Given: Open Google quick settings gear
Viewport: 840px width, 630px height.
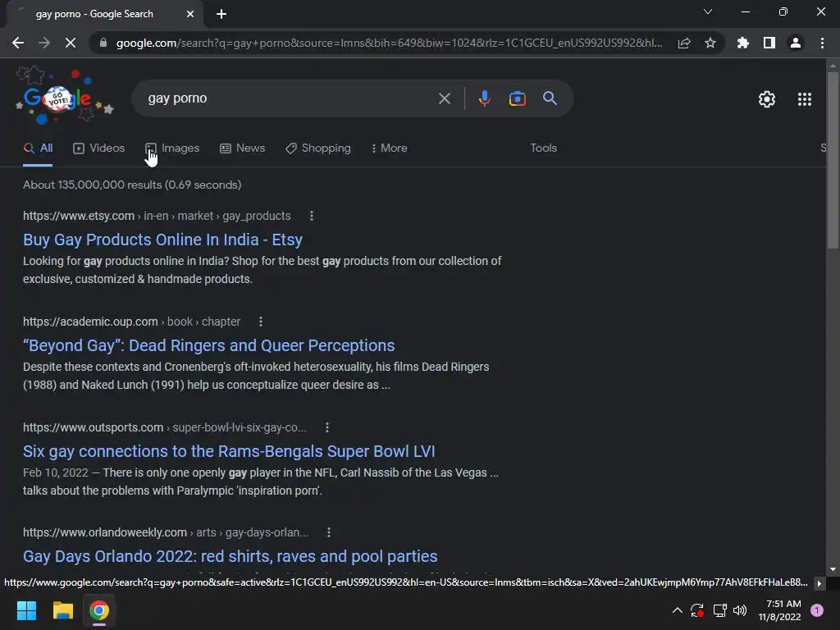Looking at the screenshot, I should tap(767, 99).
